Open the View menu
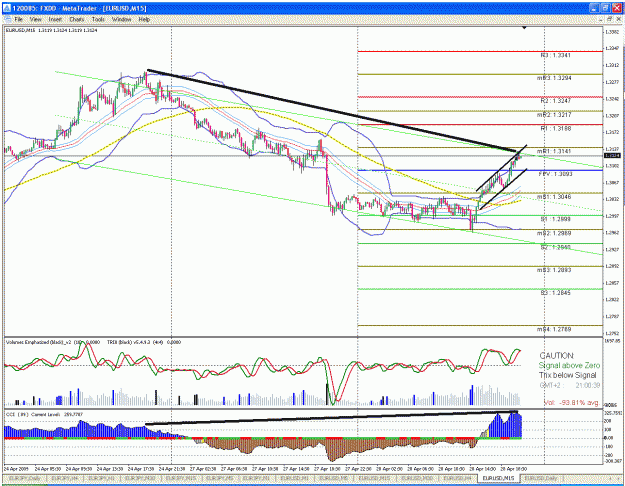The width and height of the screenshot is (625, 486). pos(35,19)
